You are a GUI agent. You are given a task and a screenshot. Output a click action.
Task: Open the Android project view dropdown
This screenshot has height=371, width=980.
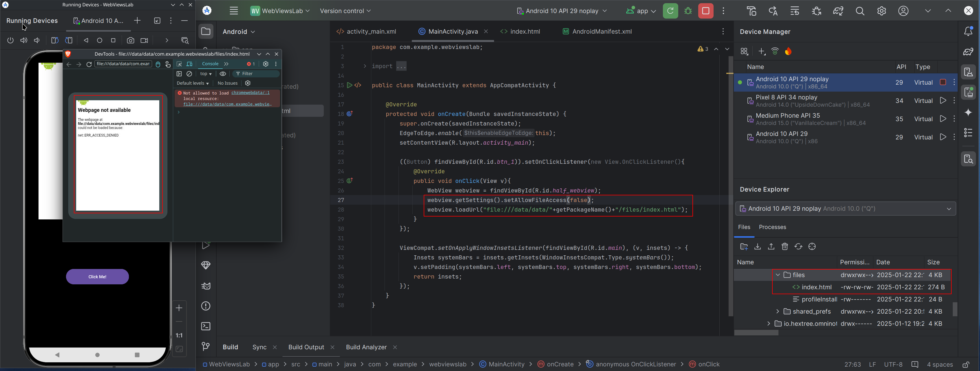point(239,32)
